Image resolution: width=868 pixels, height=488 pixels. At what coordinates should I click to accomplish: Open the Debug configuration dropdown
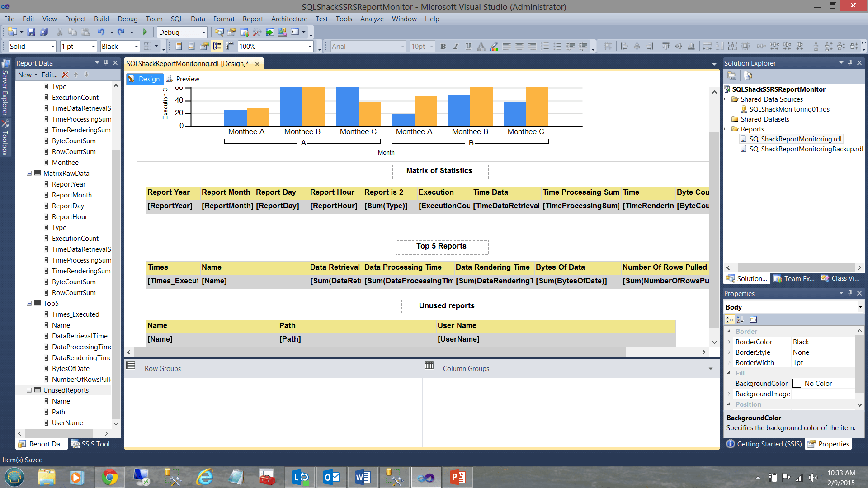(203, 32)
